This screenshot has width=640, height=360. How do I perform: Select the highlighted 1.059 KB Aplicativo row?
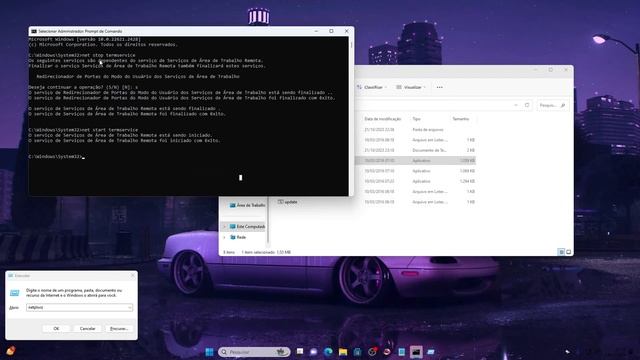coord(415,160)
